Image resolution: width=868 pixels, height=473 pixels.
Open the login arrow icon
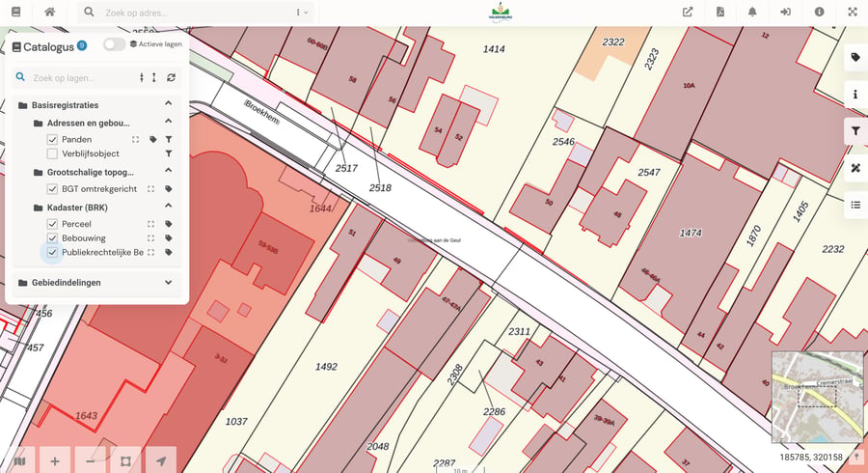pyautogui.click(x=785, y=12)
